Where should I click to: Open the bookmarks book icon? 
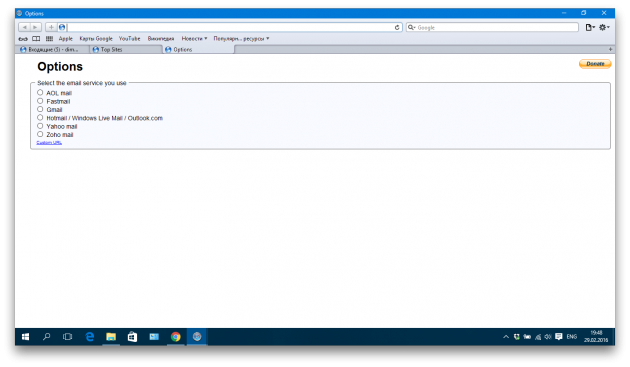click(x=36, y=39)
